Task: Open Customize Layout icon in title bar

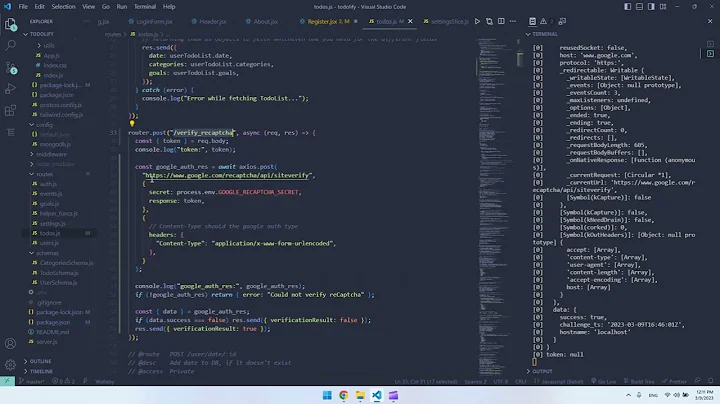Action: pos(663,6)
